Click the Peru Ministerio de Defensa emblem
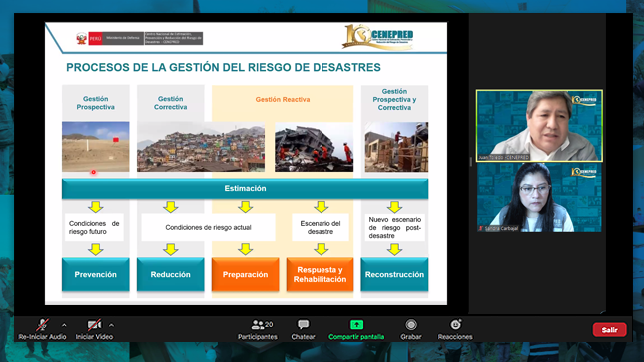Viewport: 644px width, 362px height. tap(81, 39)
